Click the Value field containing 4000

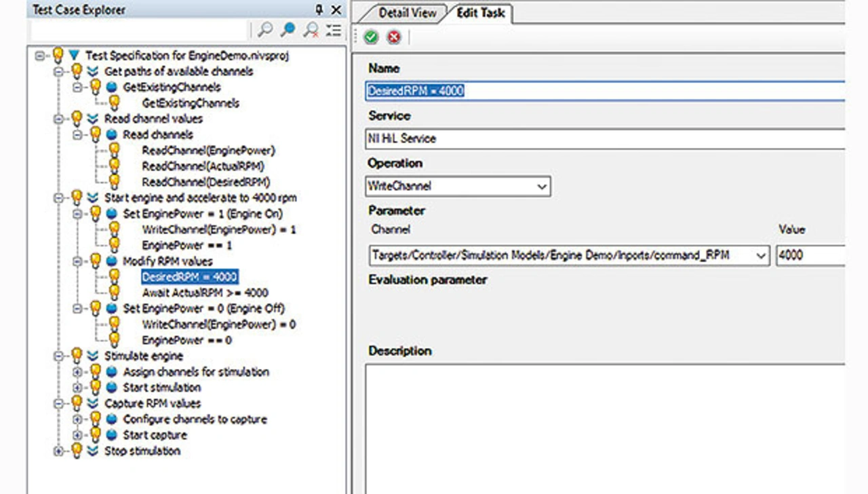click(810, 256)
